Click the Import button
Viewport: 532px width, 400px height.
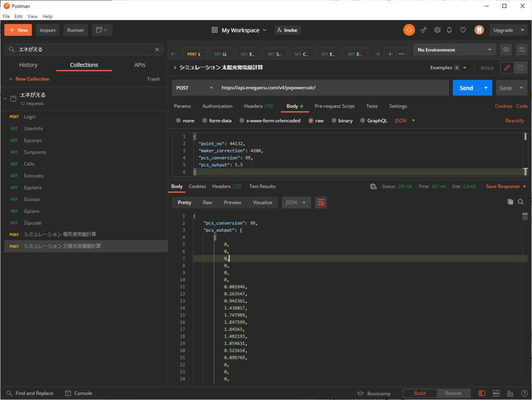click(x=47, y=30)
